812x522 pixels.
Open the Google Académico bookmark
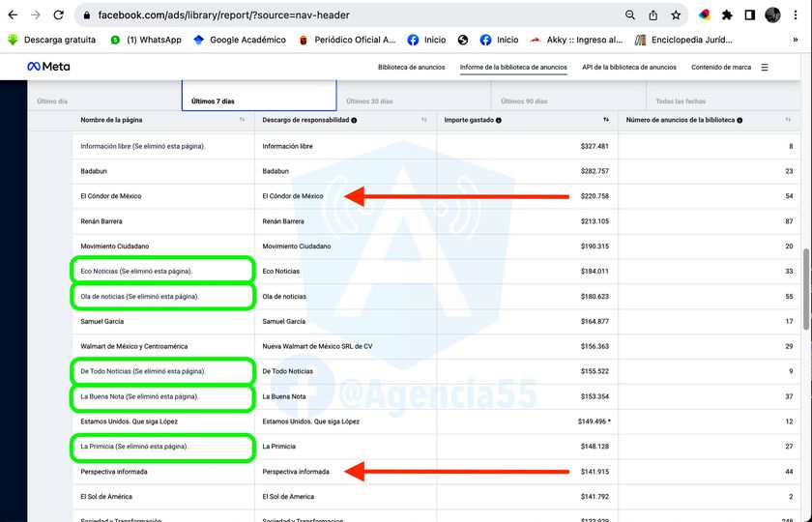pyautogui.click(x=240, y=40)
